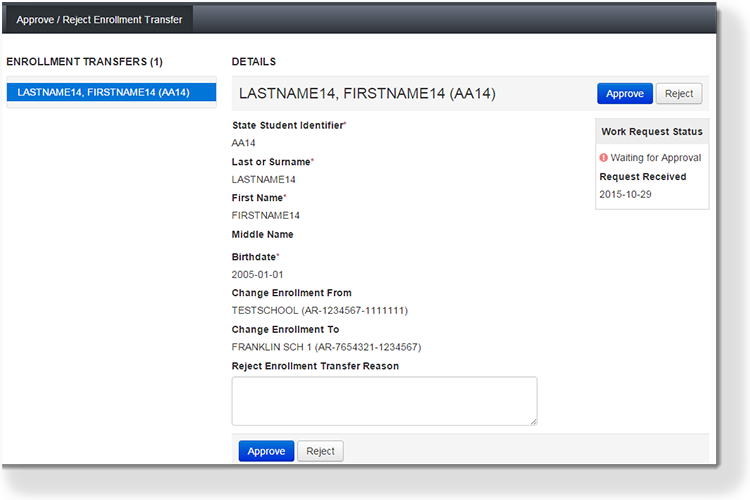Viewport: 750px width, 500px height.
Task: Click the FRANKLIN SCH 1 (AR-7654321-1234567) value
Action: coord(325,347)
